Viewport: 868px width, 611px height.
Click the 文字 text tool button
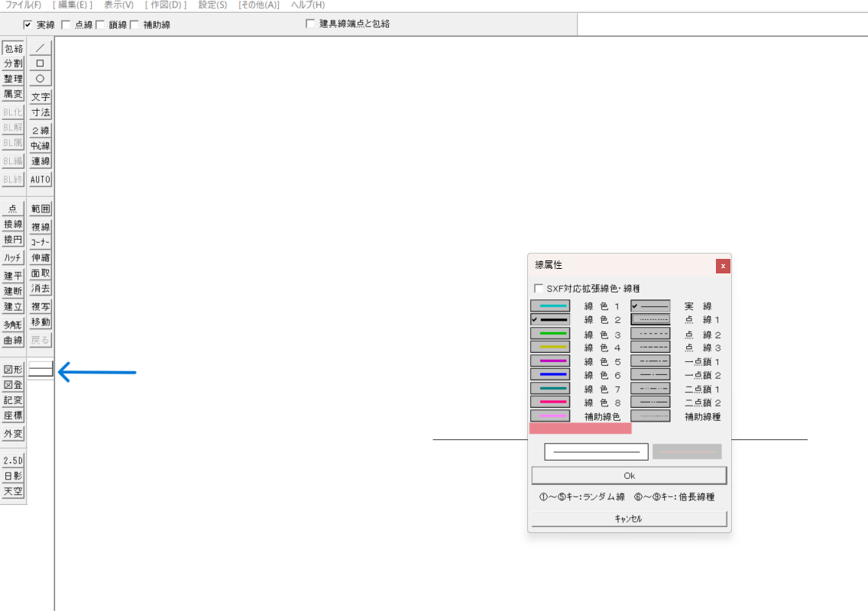click(40, 97)
